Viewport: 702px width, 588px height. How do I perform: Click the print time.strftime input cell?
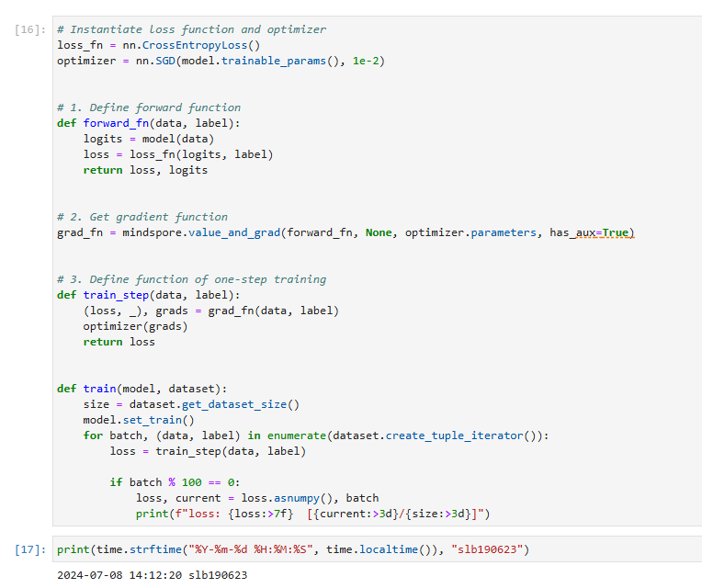377,549
